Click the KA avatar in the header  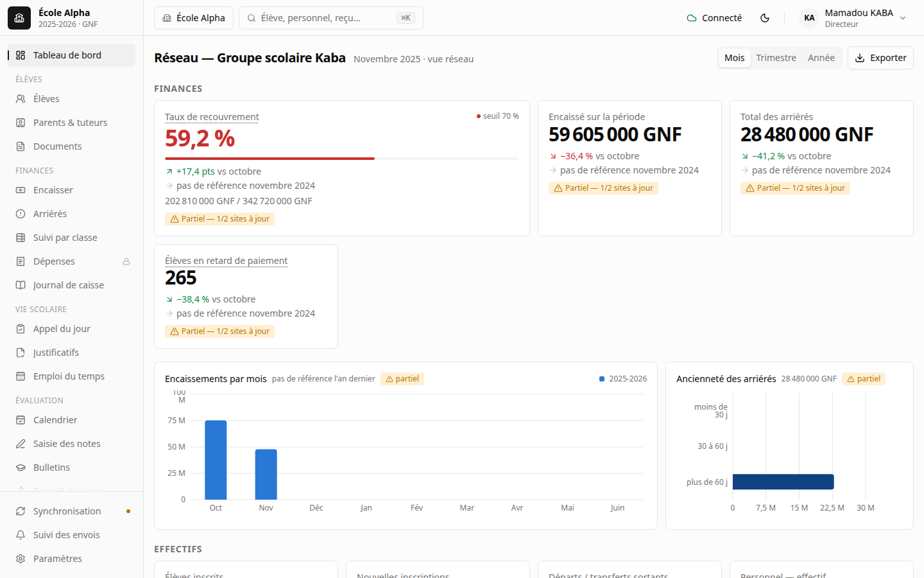[x=809, y=18]
